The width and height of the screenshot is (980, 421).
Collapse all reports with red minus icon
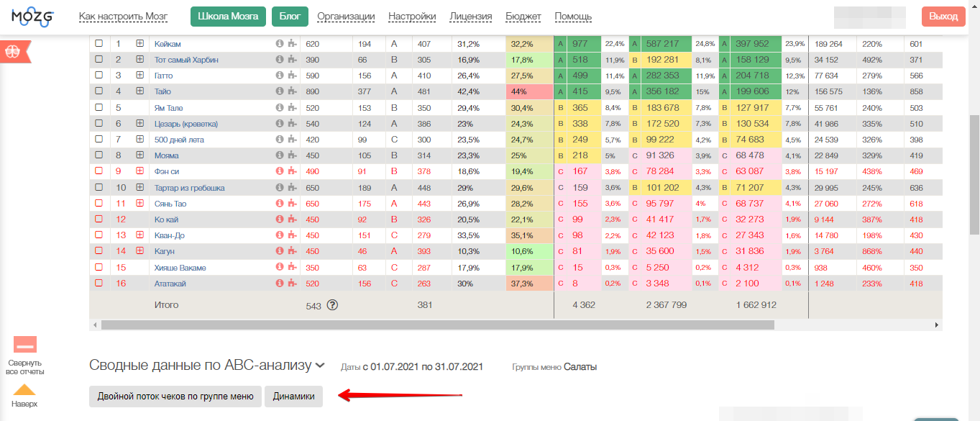pyautogui.click(x=25, y=345)
